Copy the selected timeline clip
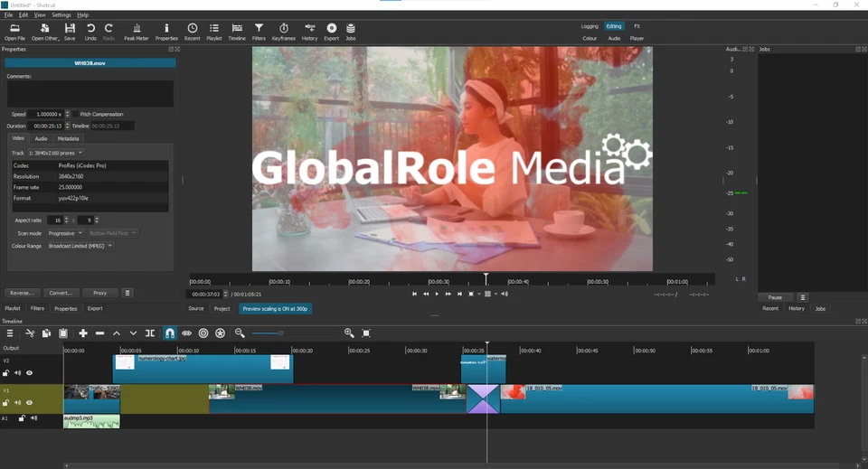The width and height of the screenshot is (868, 469). tap(46, 333)
